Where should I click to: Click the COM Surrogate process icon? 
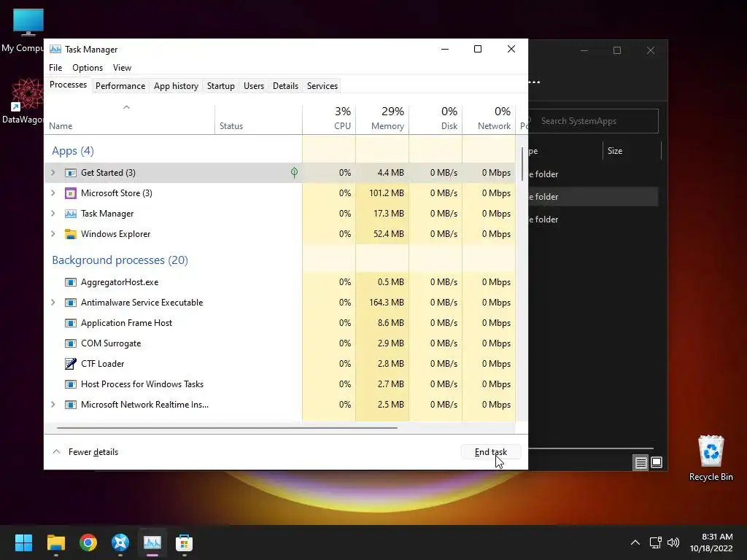pos(71,344)
